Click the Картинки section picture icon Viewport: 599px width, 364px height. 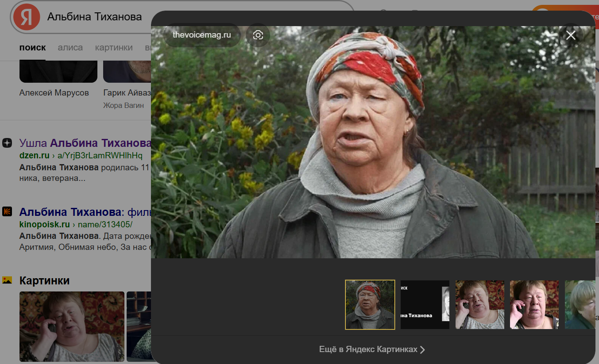click(7, 280)
